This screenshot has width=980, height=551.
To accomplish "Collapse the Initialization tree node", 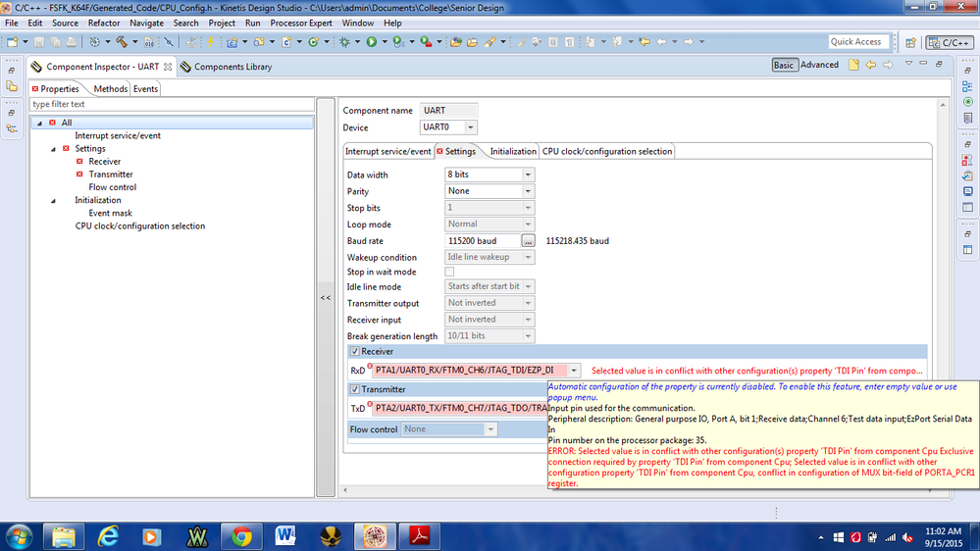I will (53, 201).
